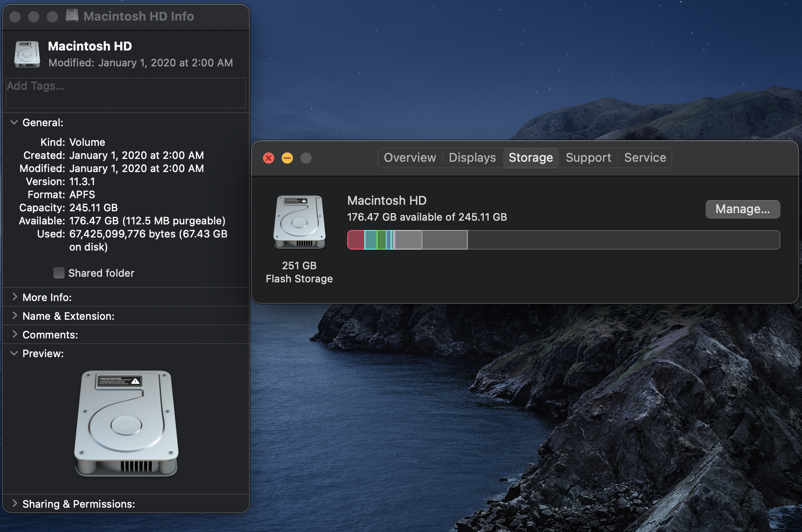This screenshot has height=532, width=802.
Task: Click the Used bytes value text
Action: point(148,240)
